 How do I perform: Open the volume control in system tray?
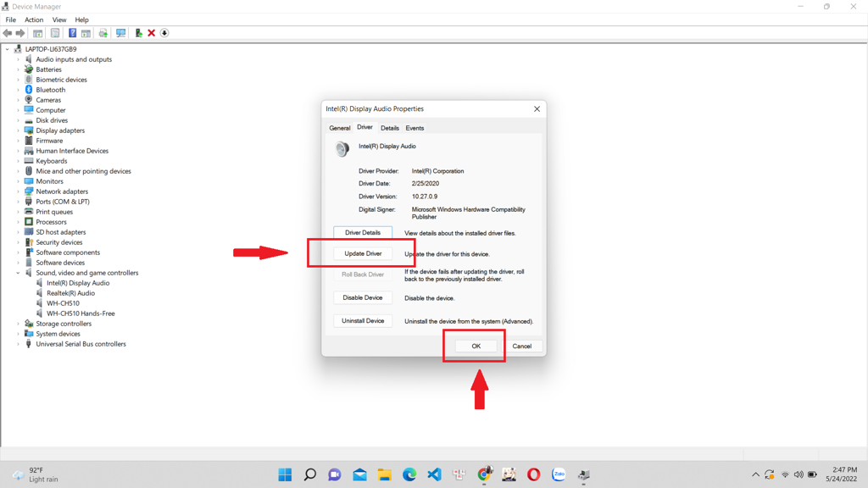798,474
